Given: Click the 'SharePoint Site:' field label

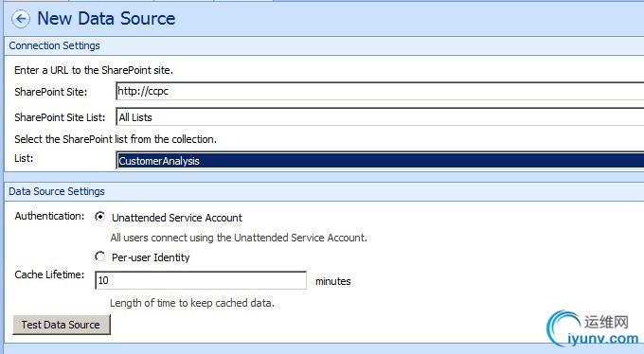Looking at the screenshot, I should [51, 92].
